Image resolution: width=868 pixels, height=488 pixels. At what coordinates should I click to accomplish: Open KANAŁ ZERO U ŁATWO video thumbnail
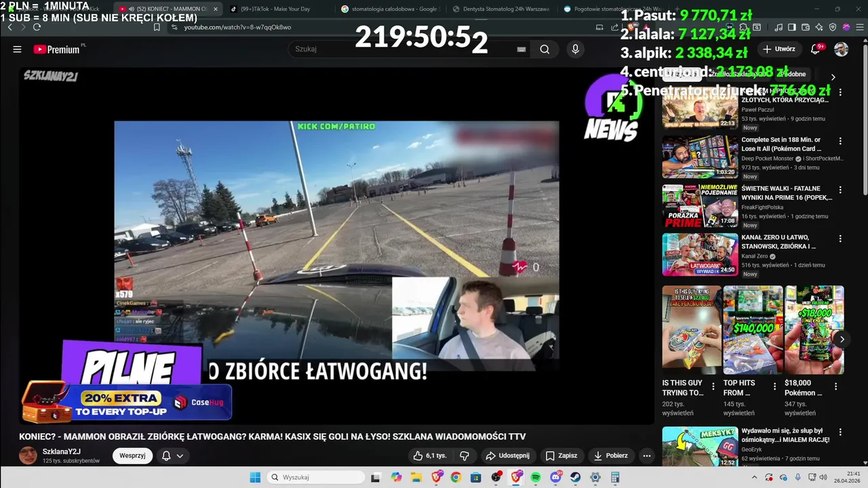tap(700, 255)
